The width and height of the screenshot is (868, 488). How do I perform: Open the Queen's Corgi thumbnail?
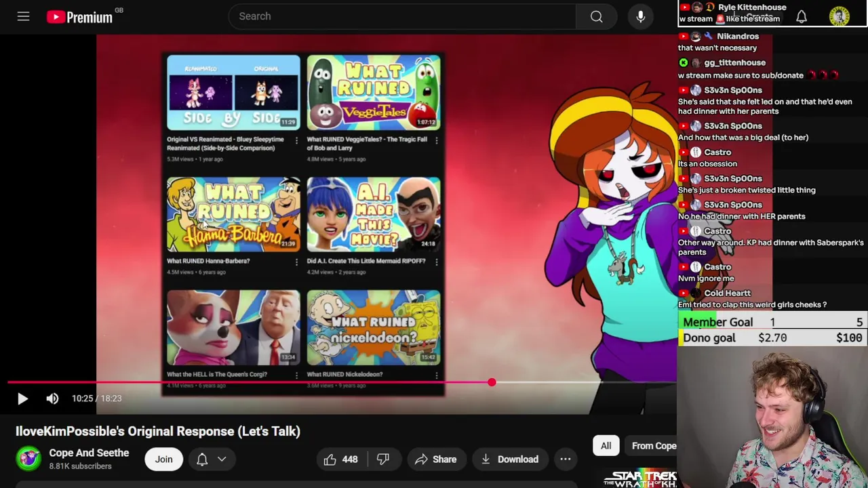coord(233,327)
